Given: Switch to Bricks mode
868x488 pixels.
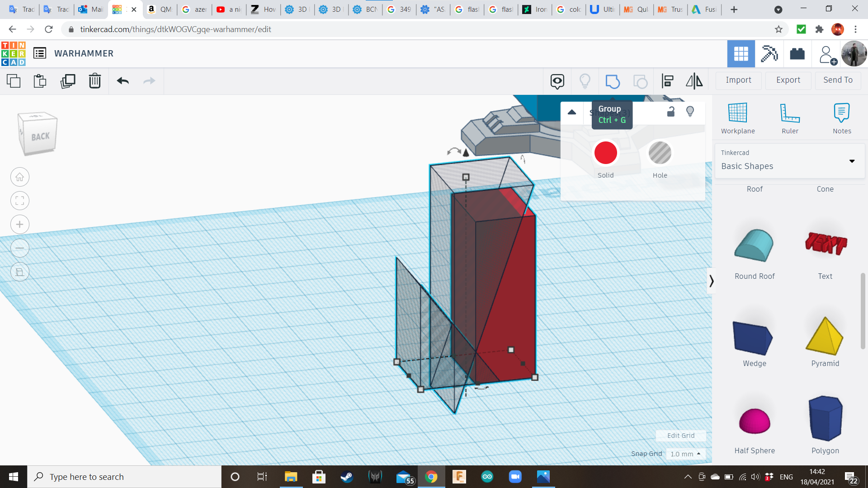Looking at the screenshot, I should (x=797, y=54).
